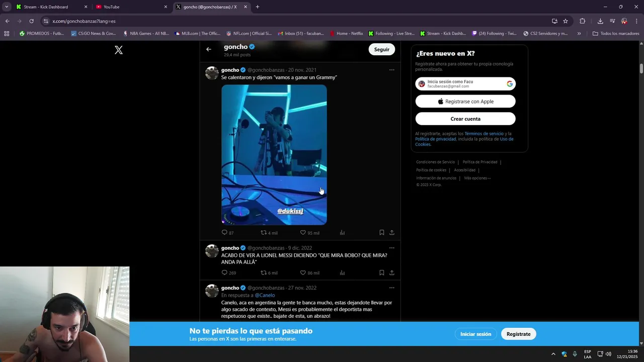Open the @Canelo mention link

265,295
